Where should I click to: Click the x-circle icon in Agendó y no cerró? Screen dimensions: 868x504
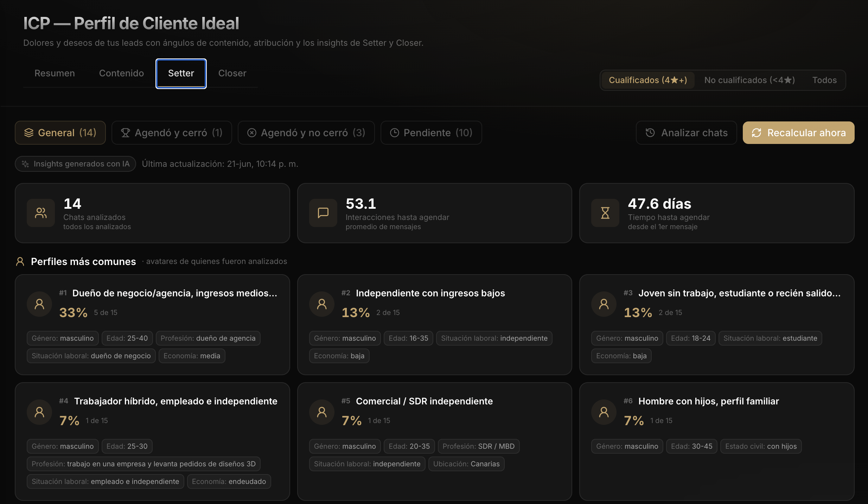tap(252, 133)
